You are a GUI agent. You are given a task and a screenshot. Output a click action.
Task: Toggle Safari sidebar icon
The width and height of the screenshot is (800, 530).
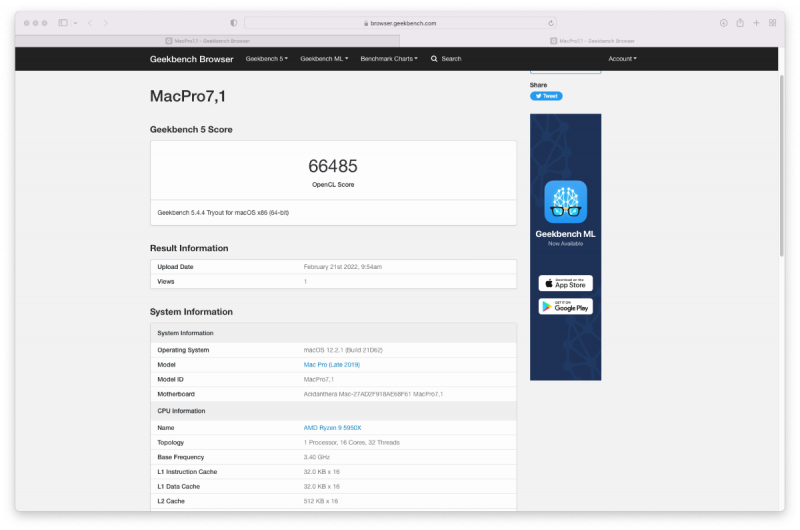click(63, 23)
